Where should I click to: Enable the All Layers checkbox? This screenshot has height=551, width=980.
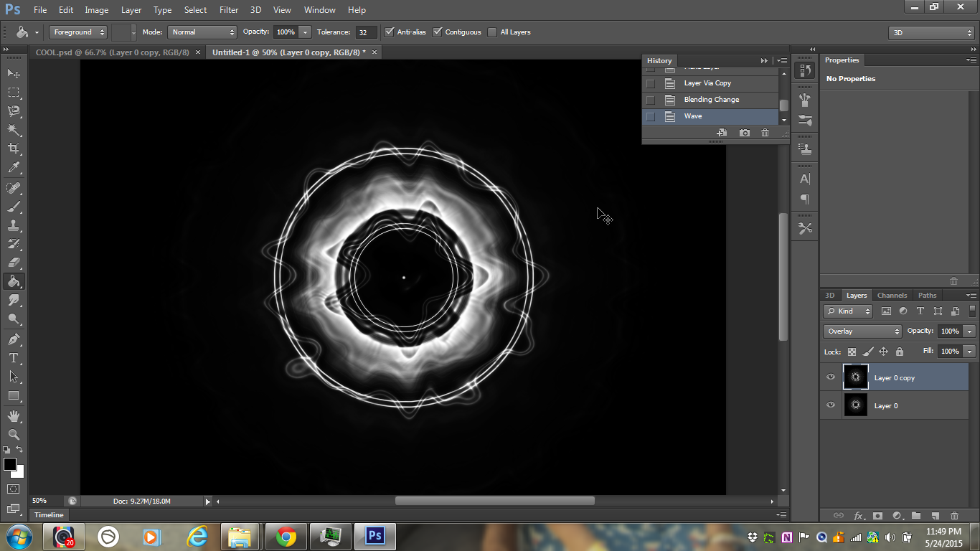pos(492,32)
